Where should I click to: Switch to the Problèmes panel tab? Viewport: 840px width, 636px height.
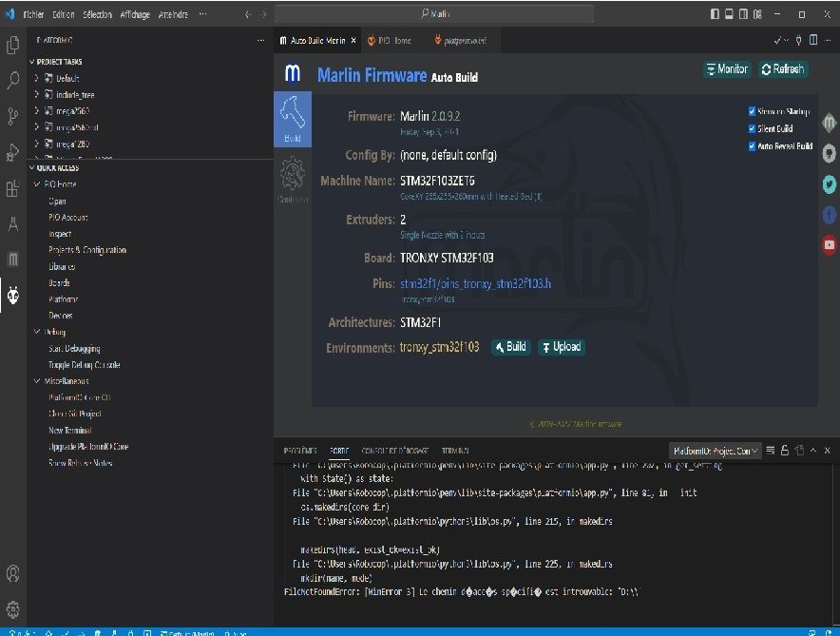(x=300, y=451)
